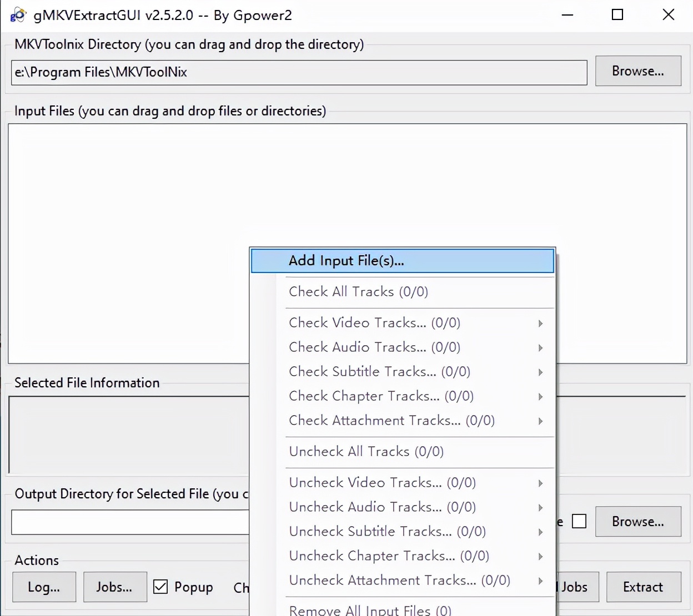This screenshot has width=693, height=616.
Task: Expand the Check Attachment Tracks submenu arrow
Action: [540, 421]
